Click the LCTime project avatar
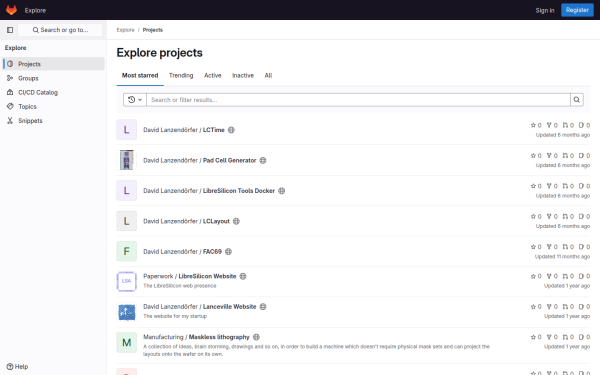This screenshot has height=375, width=600. point(127,130)
